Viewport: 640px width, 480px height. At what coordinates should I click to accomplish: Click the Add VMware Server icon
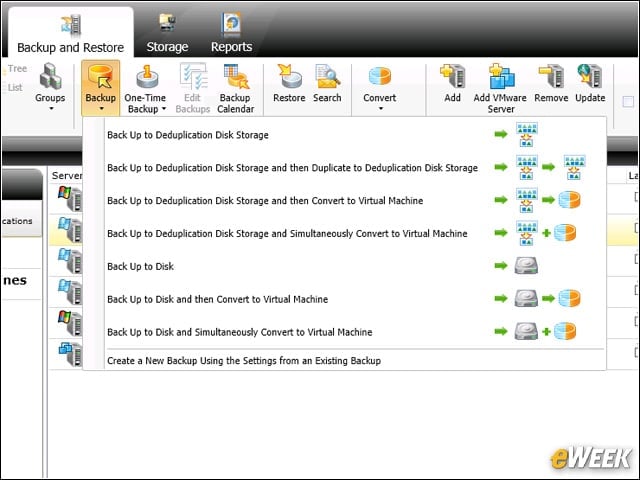pos(501,76)
